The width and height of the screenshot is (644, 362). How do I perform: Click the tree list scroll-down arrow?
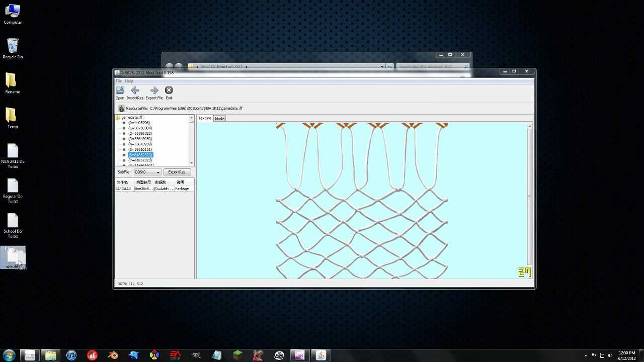[191, 163]
